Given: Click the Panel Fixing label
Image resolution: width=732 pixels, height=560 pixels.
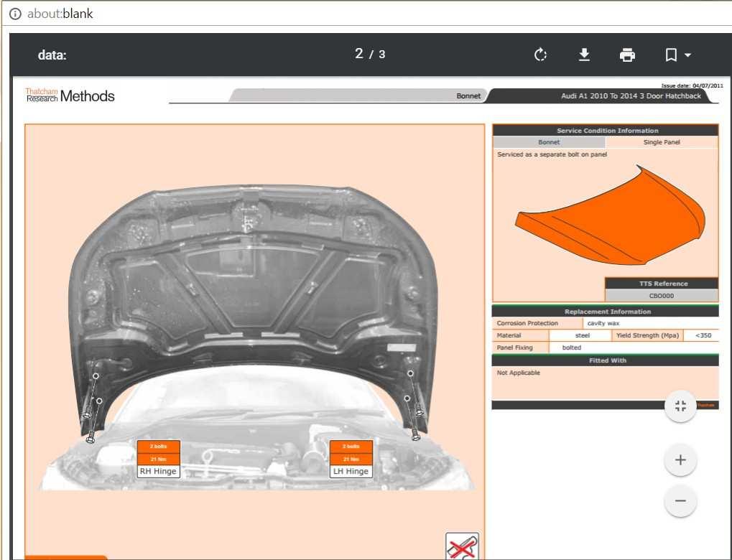Looking at the screenshot, I should point(514,347).
